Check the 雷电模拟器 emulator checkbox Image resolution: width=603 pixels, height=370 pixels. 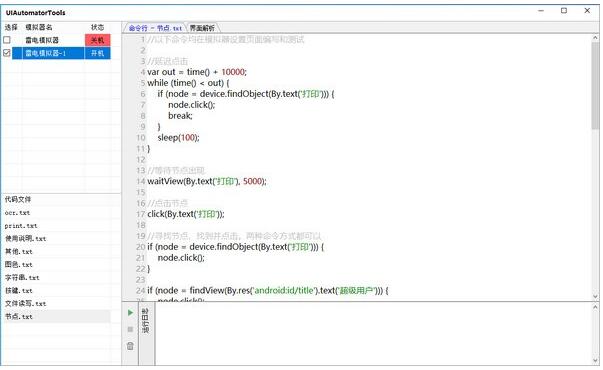point(7,40)
